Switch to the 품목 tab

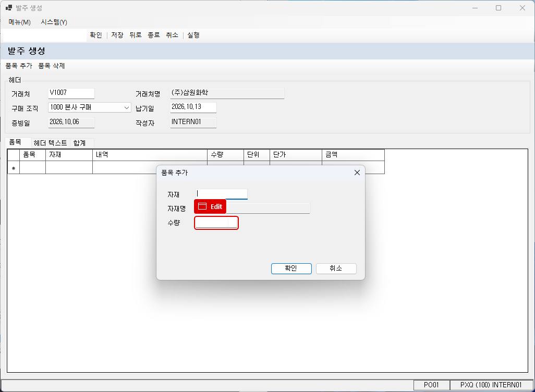15,142
